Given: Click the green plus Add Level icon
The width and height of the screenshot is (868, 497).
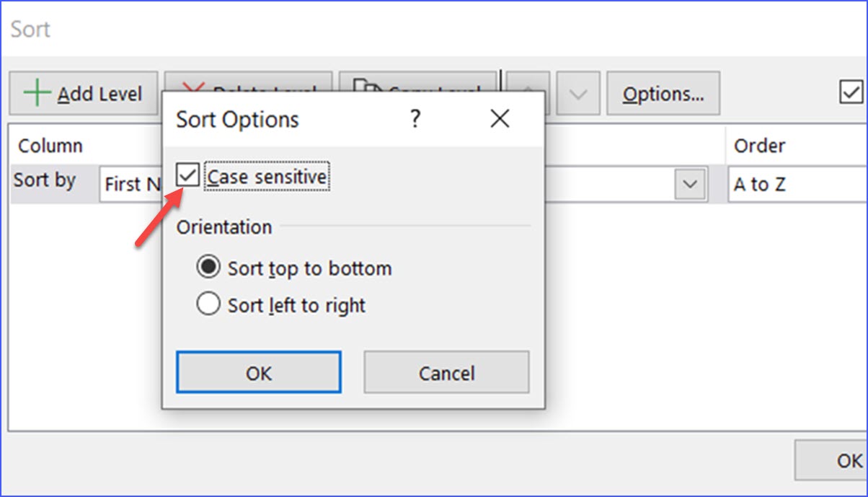Looking at the screenshot, I should coord(36,92).
